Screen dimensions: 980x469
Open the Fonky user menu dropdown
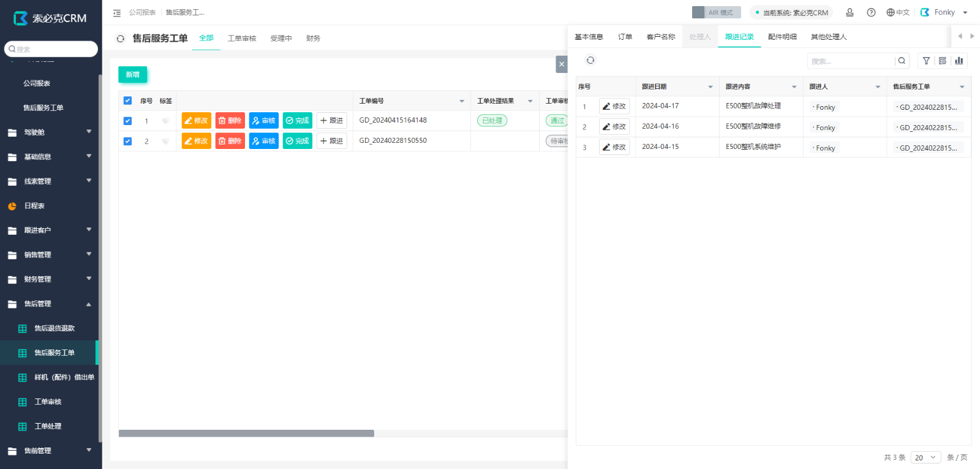click(944, 12)
